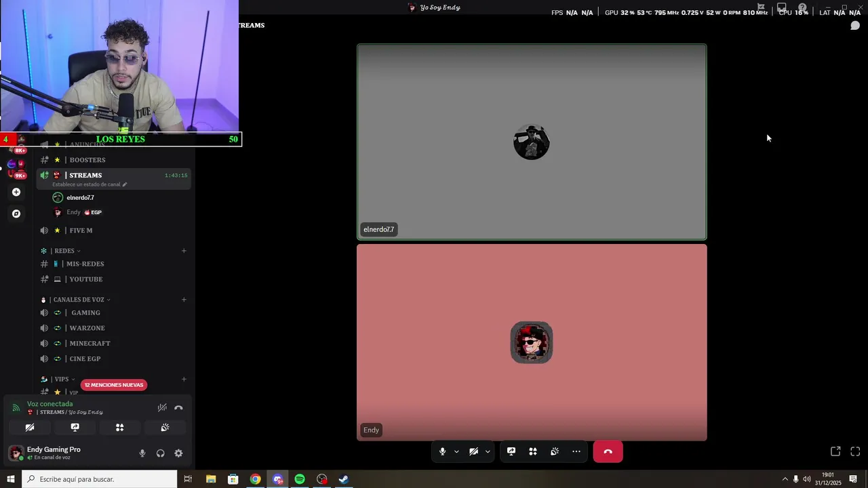The image size is (868, 488).
Task: Open Activities icon in voice connected panel
Action: [x=119, y=428]
